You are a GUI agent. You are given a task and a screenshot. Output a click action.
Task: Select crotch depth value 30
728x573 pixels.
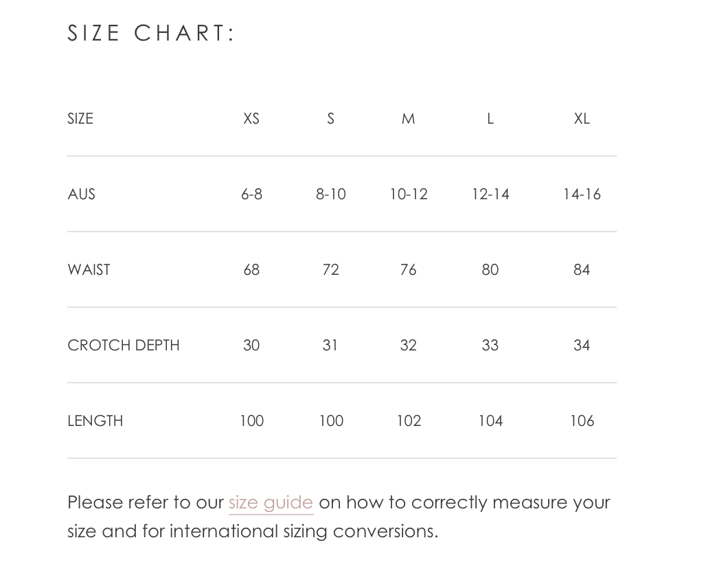pyautogui.click(x=251, y=346)
